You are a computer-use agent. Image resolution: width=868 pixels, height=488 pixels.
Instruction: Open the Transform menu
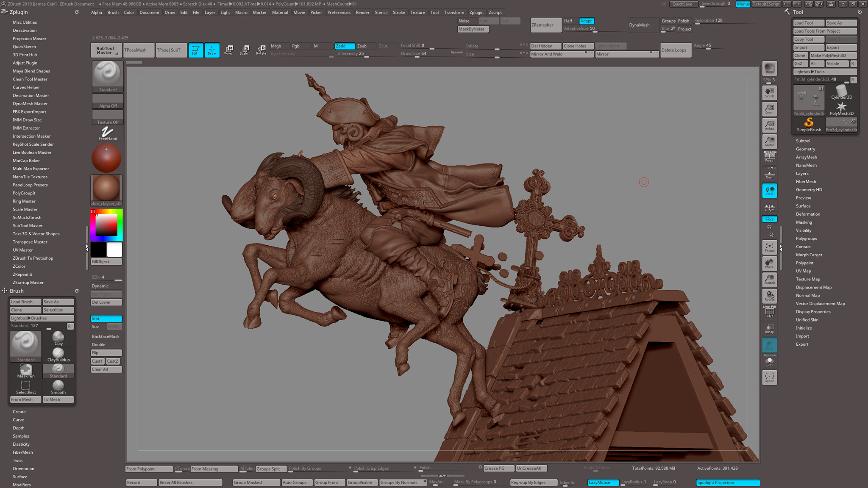[x=454, y=12]
